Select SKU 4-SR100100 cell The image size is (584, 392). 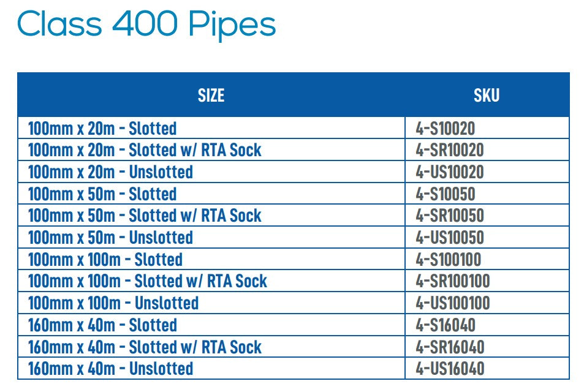pyautogui.click(x=453, y=281)
